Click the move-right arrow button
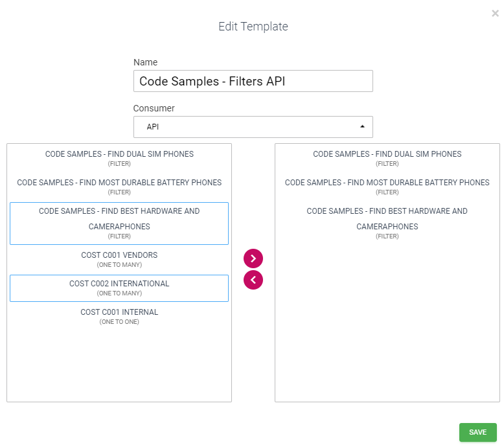The image size is (504, 447). point(253,258)
